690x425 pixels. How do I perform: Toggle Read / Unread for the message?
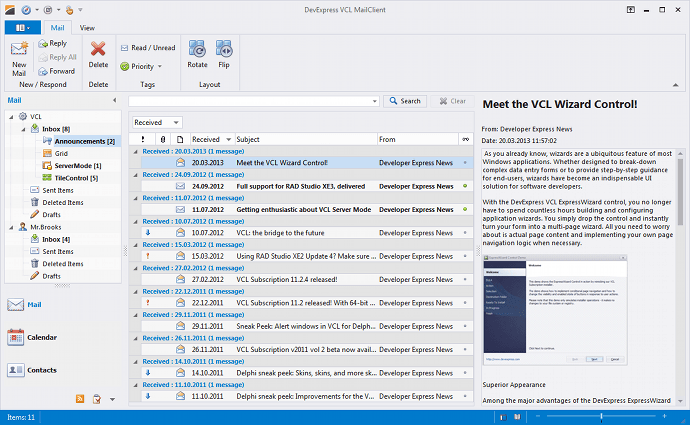(148, 48)
